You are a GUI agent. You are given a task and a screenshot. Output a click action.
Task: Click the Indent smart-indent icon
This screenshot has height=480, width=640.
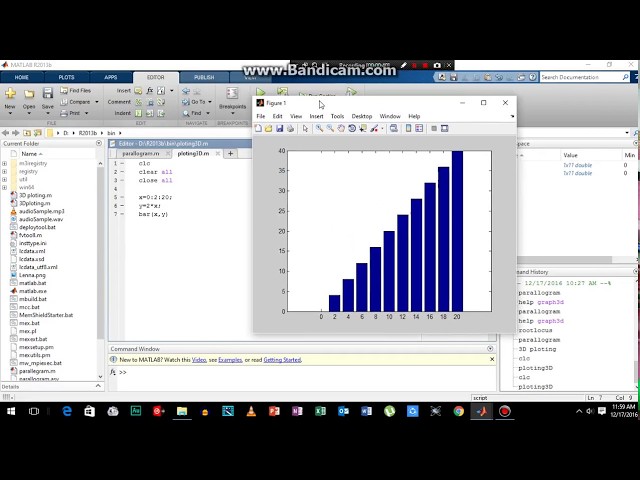click(139, 113)
